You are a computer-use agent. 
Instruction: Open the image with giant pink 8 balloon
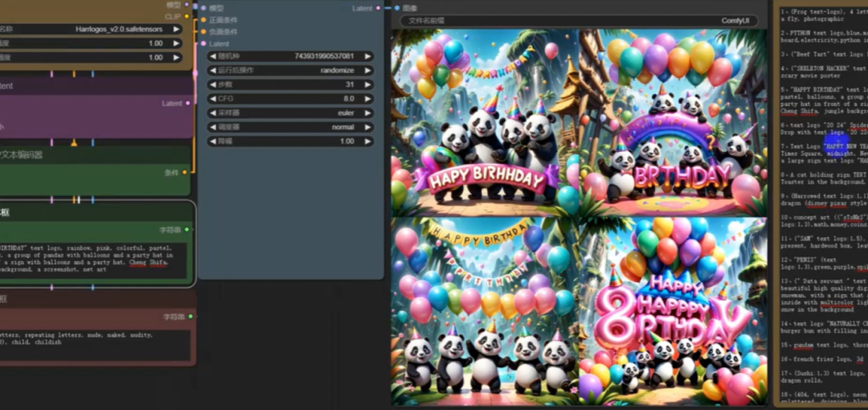pos(674,311)
